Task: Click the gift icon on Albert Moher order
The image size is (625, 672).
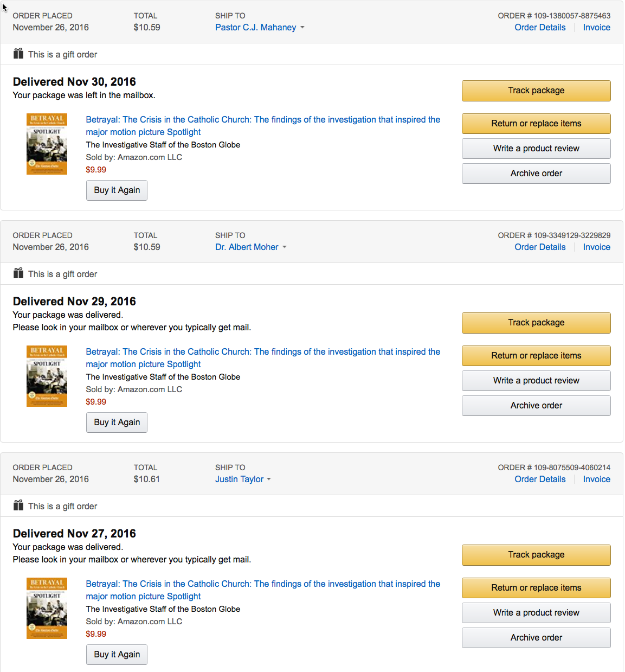Action: [x=18, y=273]
